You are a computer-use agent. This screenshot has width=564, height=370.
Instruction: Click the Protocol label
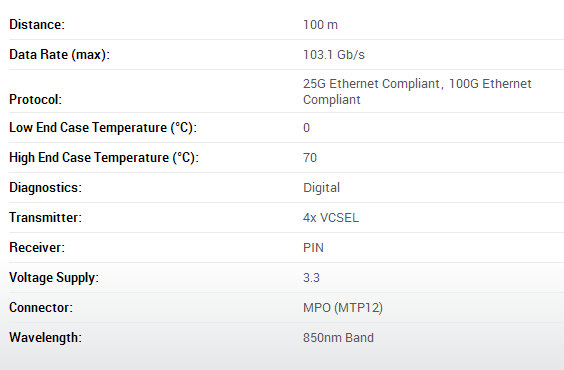point(35,100)
